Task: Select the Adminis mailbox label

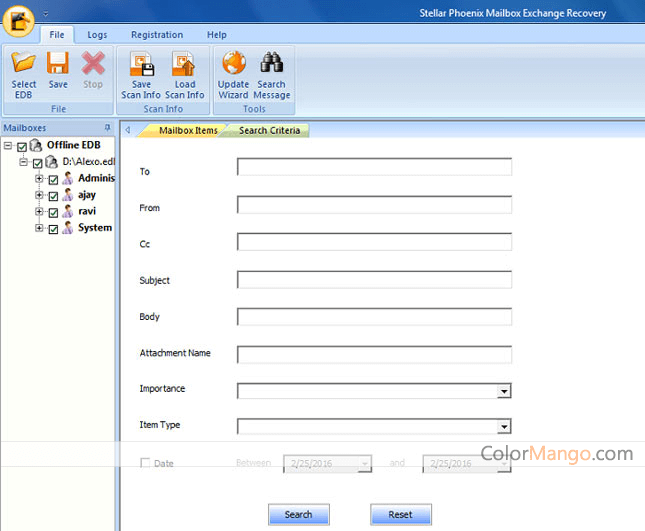Action: coord(96,178)
